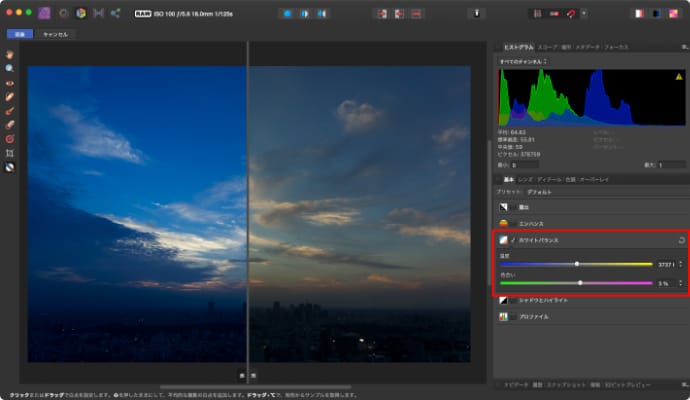The image size is (690, 400).
Task: Reset White Balance with the revert arrow
Action: [680, 240]
